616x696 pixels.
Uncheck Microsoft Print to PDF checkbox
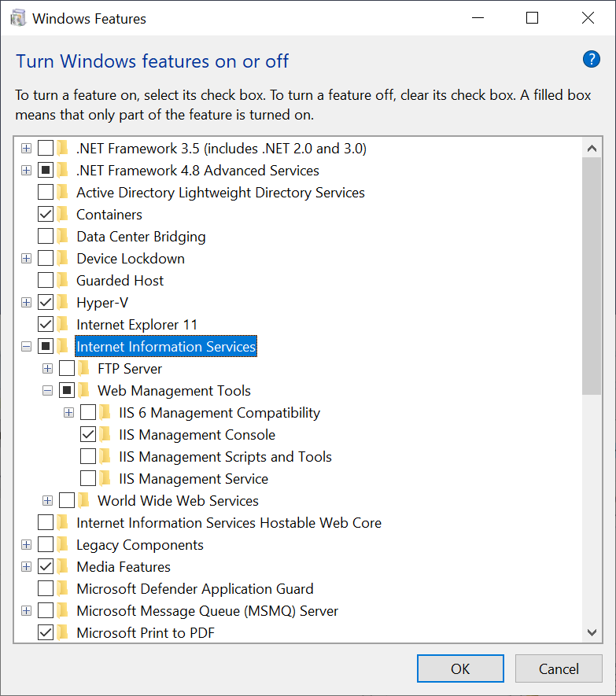[x=46, y=632]
